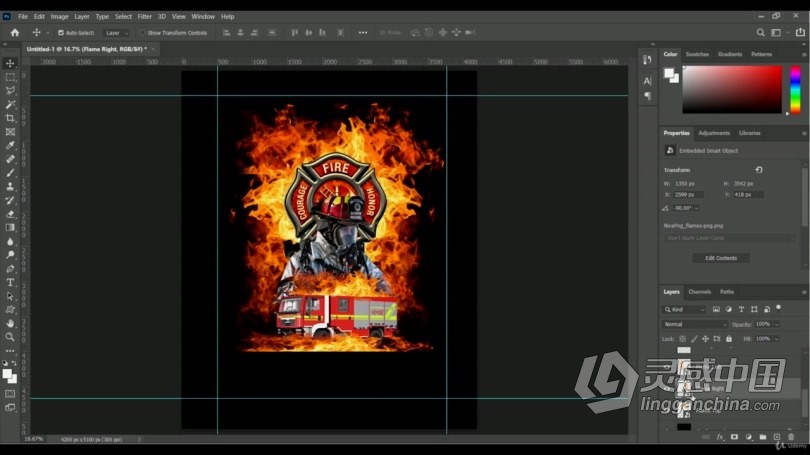This screenshot has height=455, width=810.
Task: Click the foreground color swatch in toolbox
Action: pos(7,374)
